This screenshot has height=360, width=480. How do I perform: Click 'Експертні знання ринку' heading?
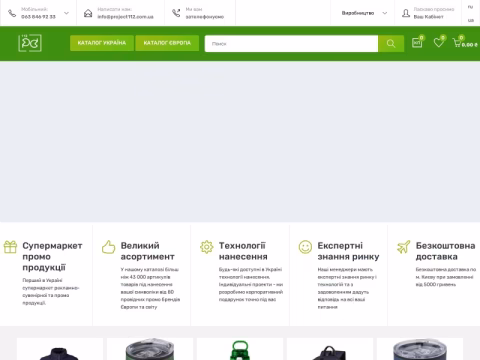(348, 251)
